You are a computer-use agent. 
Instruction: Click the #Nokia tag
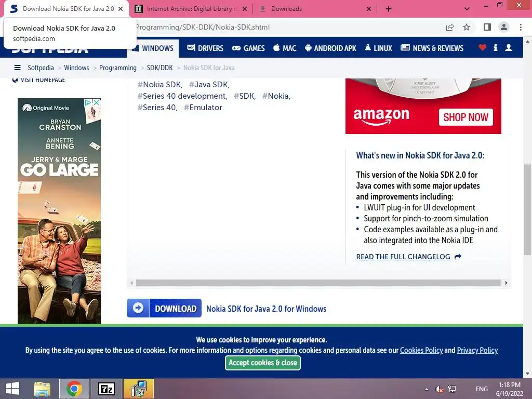[x=276, y=96]
